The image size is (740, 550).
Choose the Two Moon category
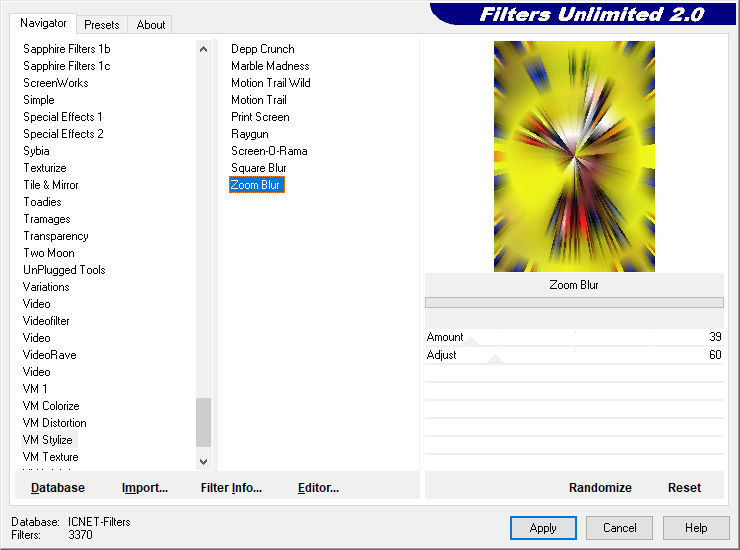tap(49, 253)
